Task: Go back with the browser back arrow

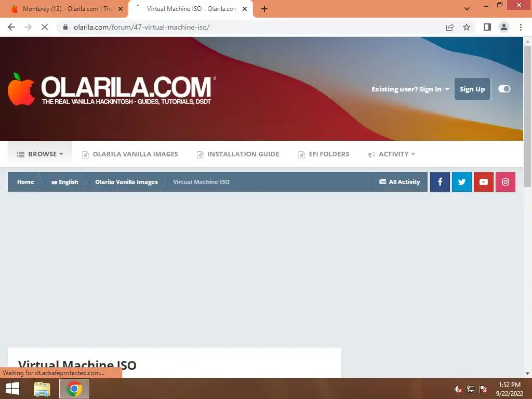Action: [11, 27]
